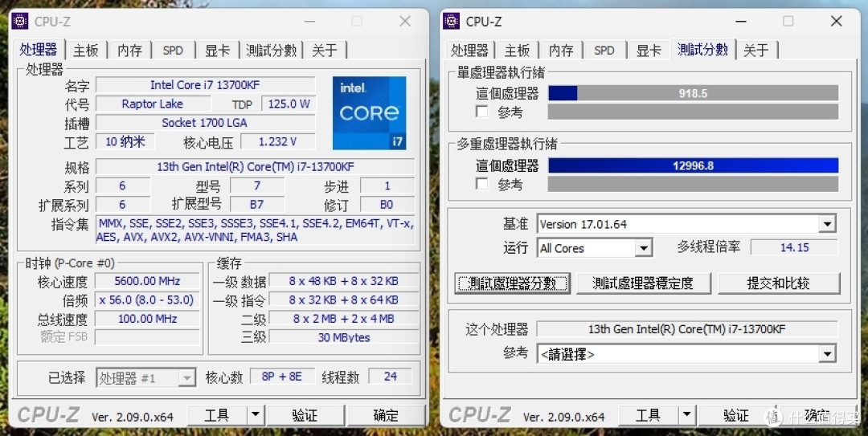The height and width of the screenshot is (436, 868).
Task: Click 验证 button in left window
Action: [305, 415]
